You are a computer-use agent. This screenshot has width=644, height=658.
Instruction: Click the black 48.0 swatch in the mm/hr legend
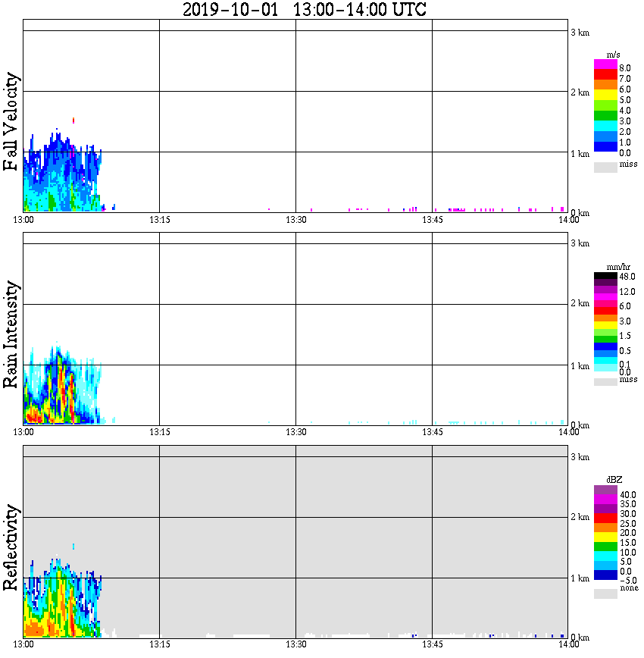tap(605, 276)
